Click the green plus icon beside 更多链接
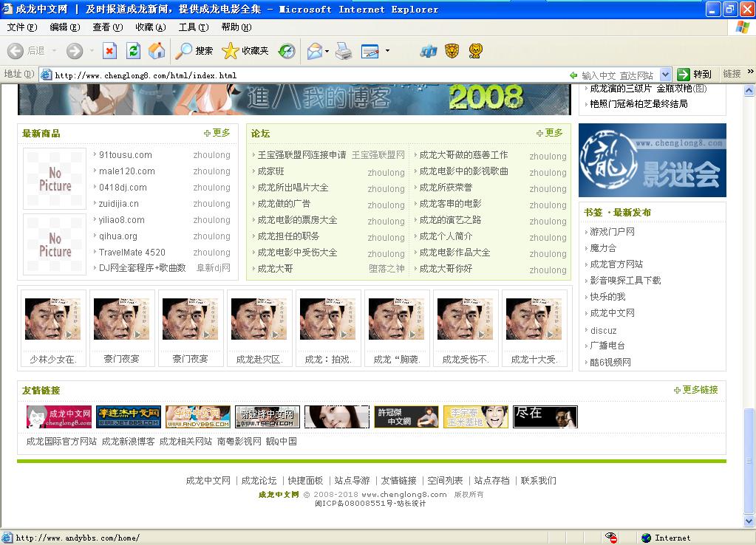 [x=677, y=391]
